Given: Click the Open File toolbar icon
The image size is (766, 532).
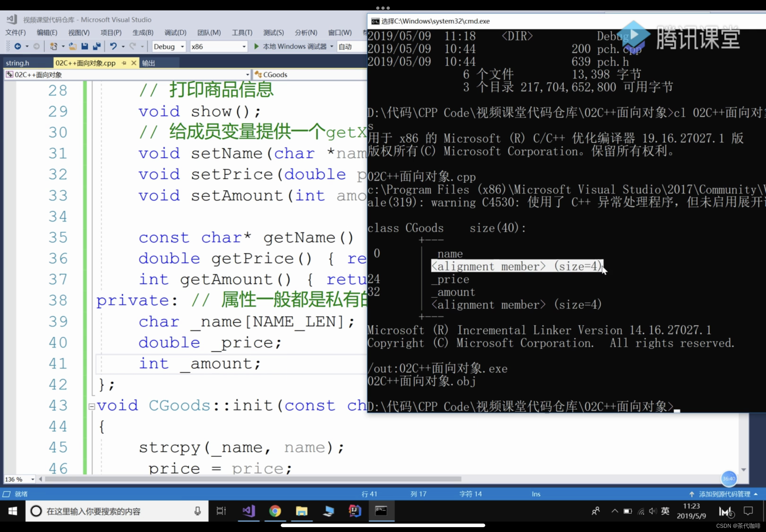Looking at the screenshot, I should click(72, 46).
